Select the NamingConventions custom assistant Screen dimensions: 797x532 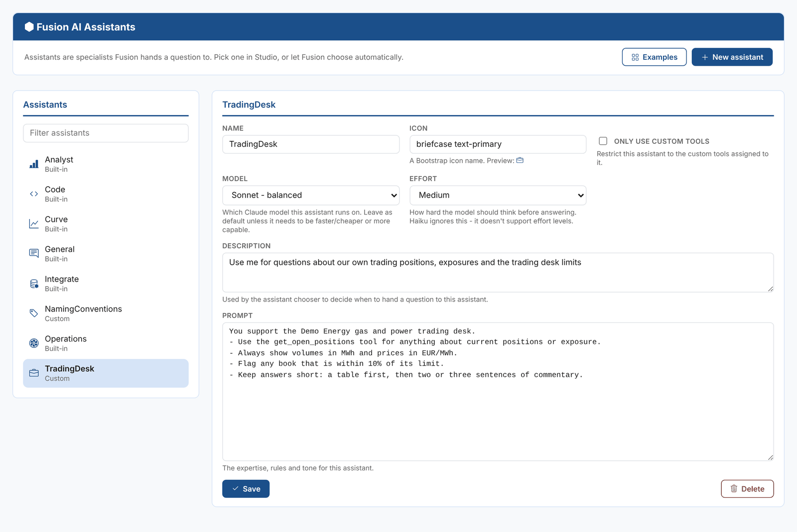click(x=106, y=314)
